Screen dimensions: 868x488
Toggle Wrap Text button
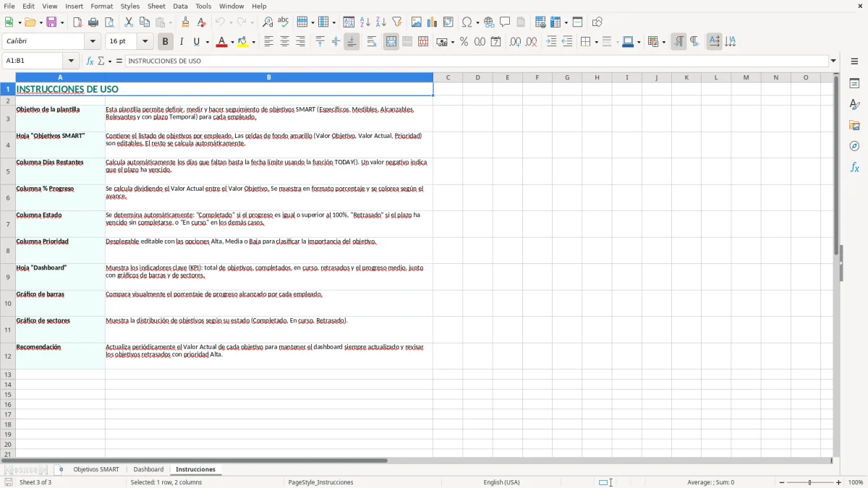372,42
